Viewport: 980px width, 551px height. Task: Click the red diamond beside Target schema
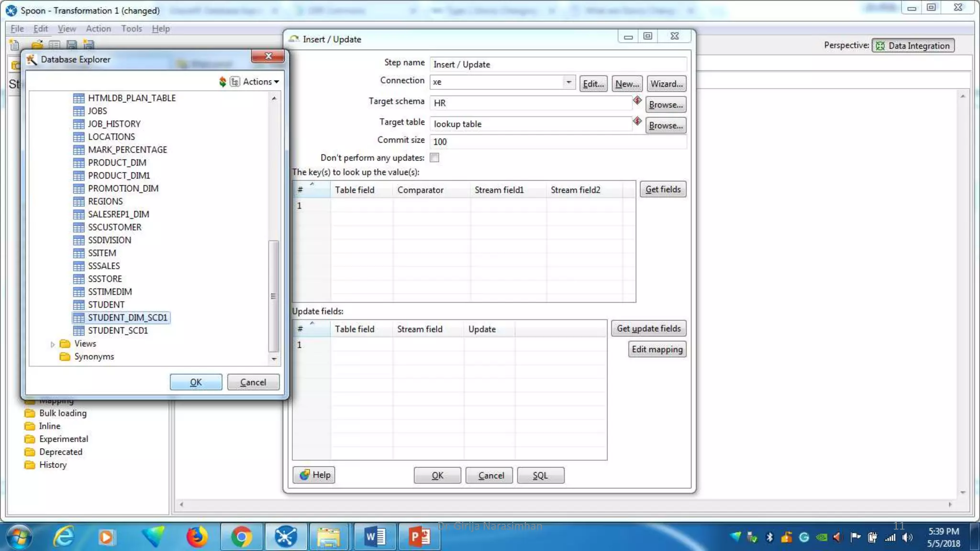pos(637,100)
